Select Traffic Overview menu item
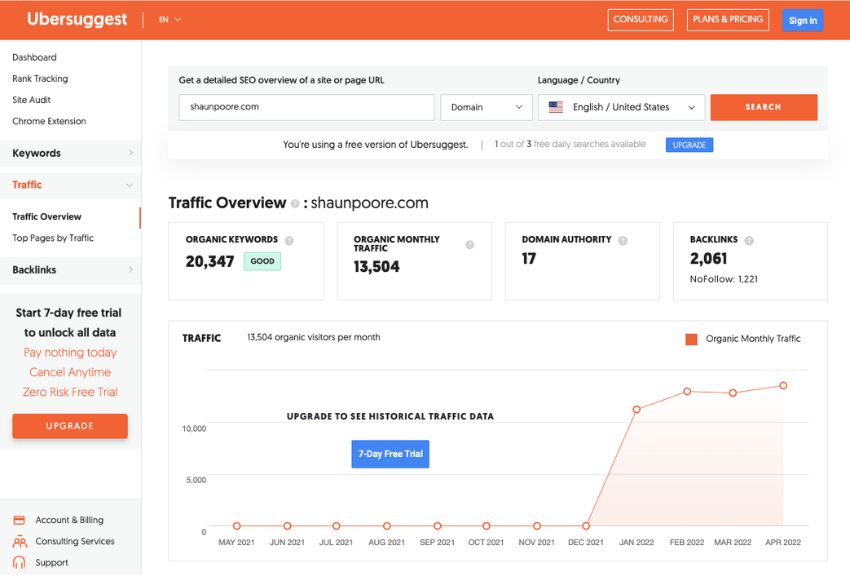This screenshot has width=850, height=575. (x=47, y=217)
